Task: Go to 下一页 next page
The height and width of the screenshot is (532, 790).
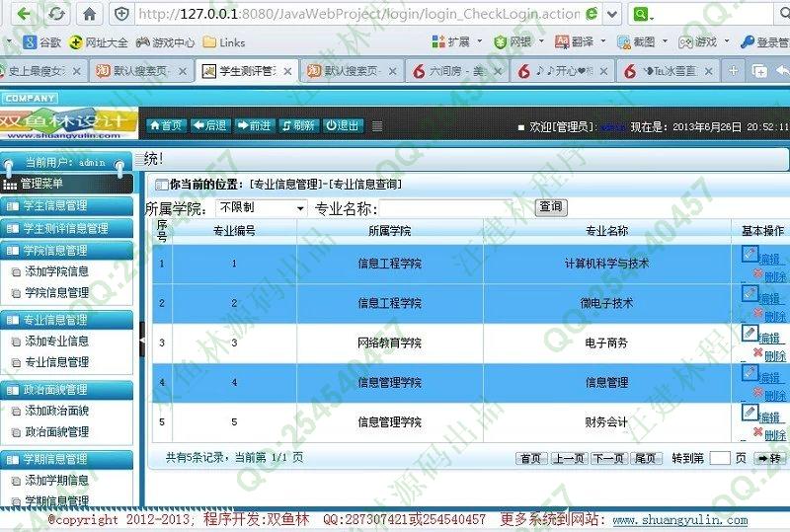Action: pos(607,458)
